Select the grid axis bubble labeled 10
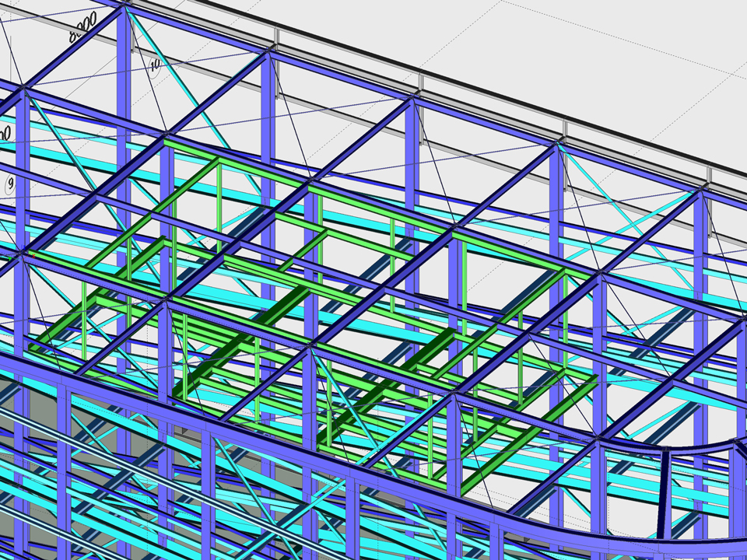Image resolution: width=747 pixels, height=560 pixels. click(x=154, y=65)
